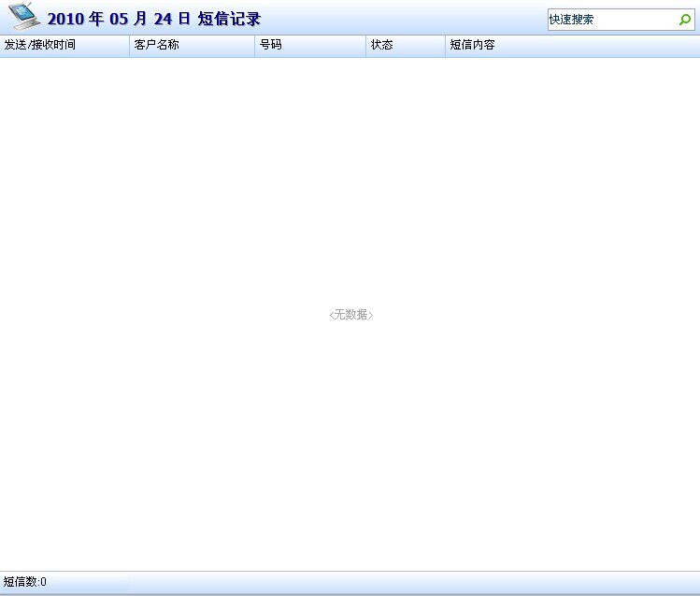Click the computer icon beside the title

pos(24,17)
